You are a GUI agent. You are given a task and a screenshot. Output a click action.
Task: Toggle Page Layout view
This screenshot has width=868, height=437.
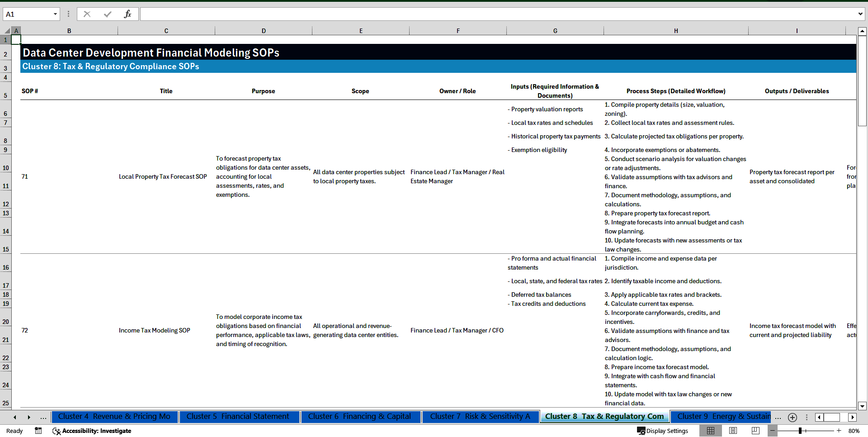point(733,431)
